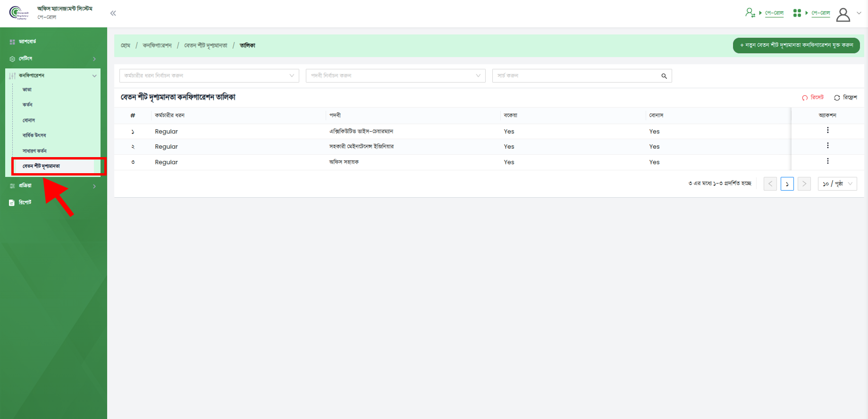868x419 pixels.
Task: Click the বেতন শীট দৃশ্যমানতা কনফিগারেশন তালিকা heading
Action: (x=178, y=97)
